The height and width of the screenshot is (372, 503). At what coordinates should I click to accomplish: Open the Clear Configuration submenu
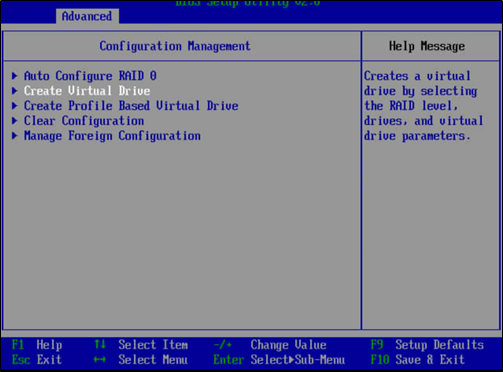[x=84, y=121]
